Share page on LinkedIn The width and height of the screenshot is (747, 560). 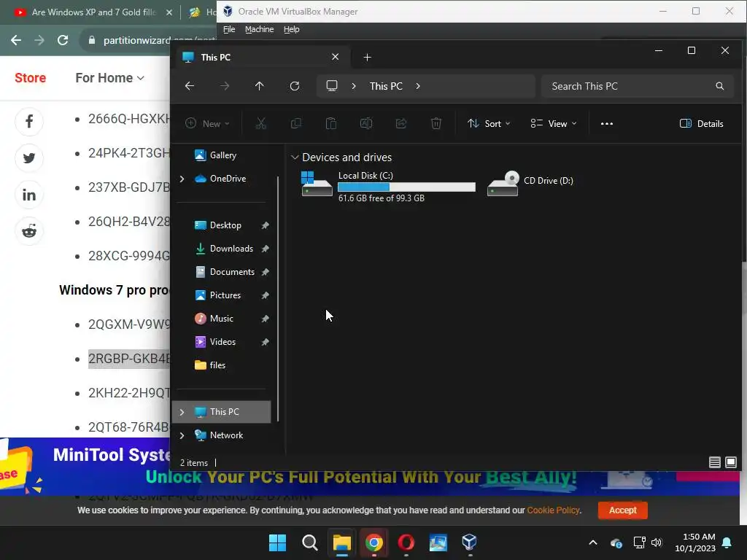point(29,195)
